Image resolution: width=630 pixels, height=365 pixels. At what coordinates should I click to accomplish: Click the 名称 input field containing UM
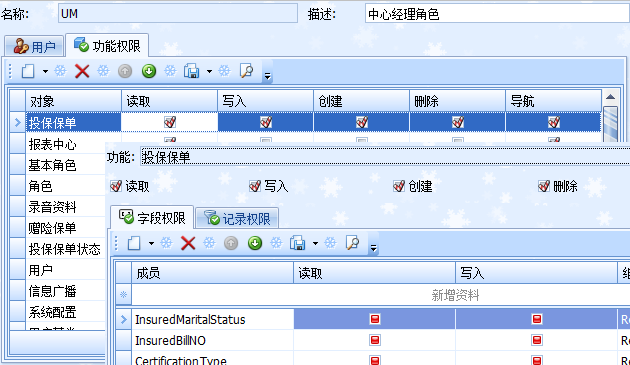click(178, 13)
